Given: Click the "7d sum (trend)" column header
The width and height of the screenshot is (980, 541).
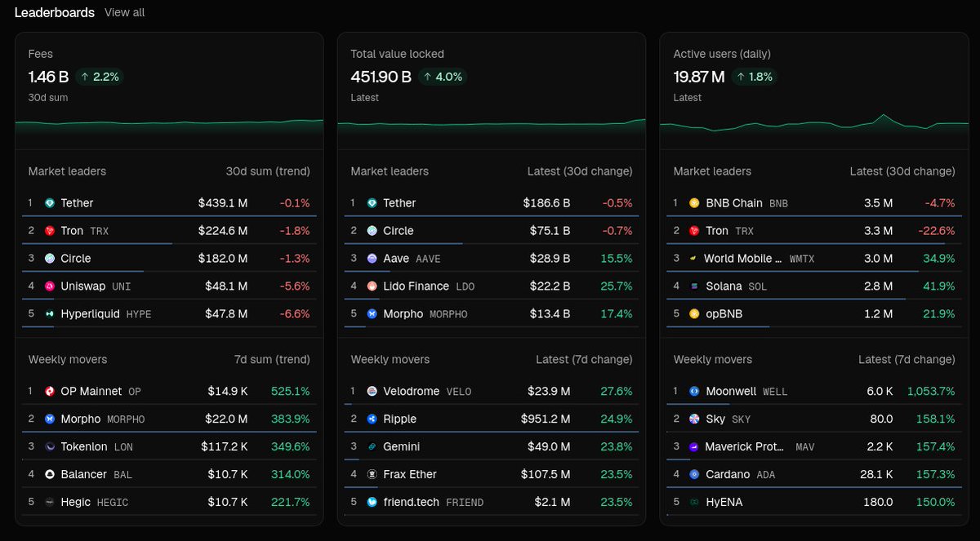Looking at the screenshot, I should click(271, 360).
